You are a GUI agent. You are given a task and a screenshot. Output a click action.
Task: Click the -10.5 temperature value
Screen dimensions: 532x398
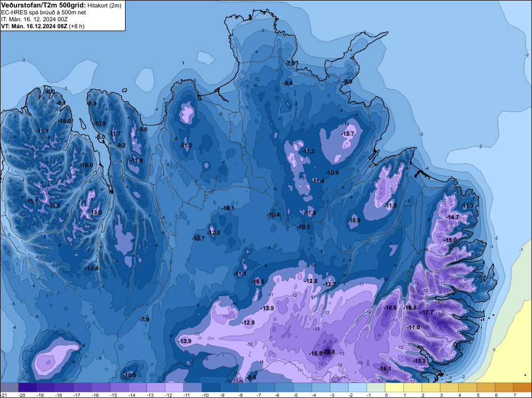[130, 375]
